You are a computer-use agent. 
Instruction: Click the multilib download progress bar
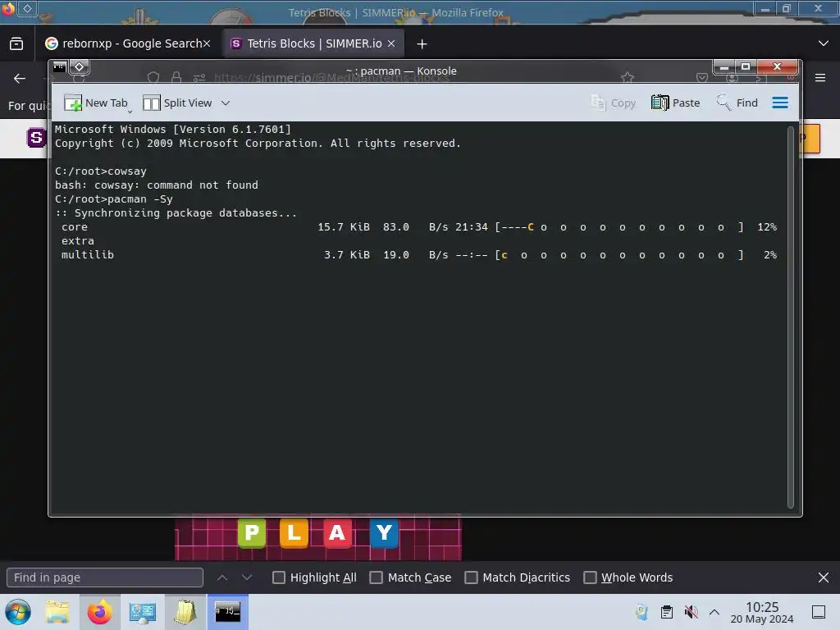point(619,255)
